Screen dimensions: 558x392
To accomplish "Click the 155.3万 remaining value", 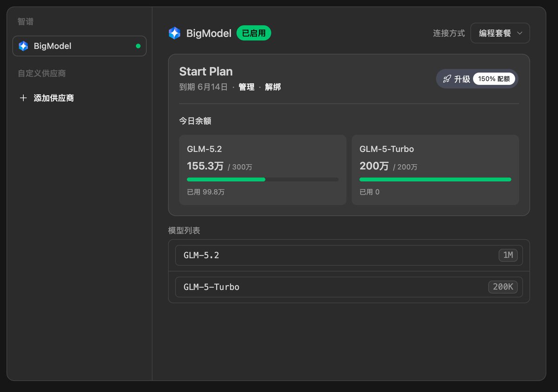I will (206, 166).
